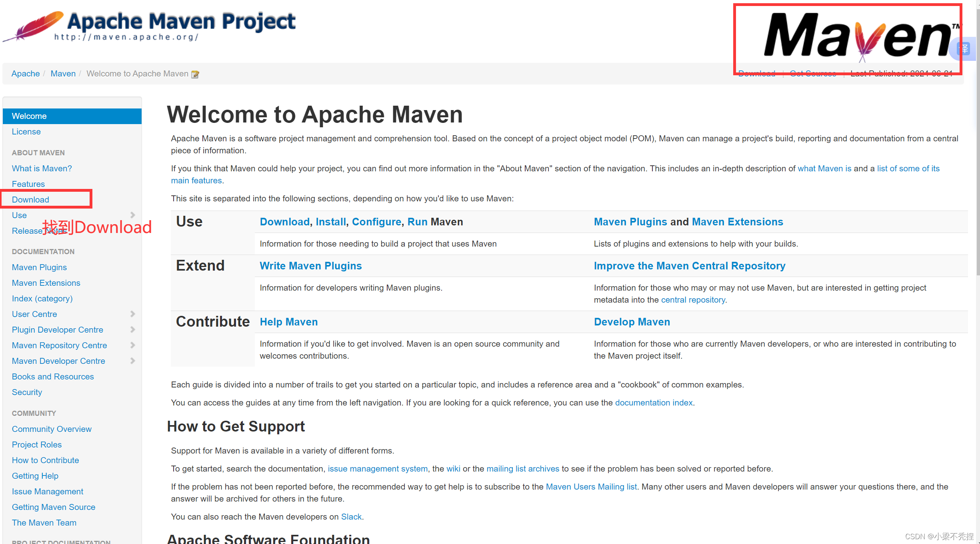Open Maven Extensions in the sidebar
The image size is (980, 544).
(x=46, y=283)
